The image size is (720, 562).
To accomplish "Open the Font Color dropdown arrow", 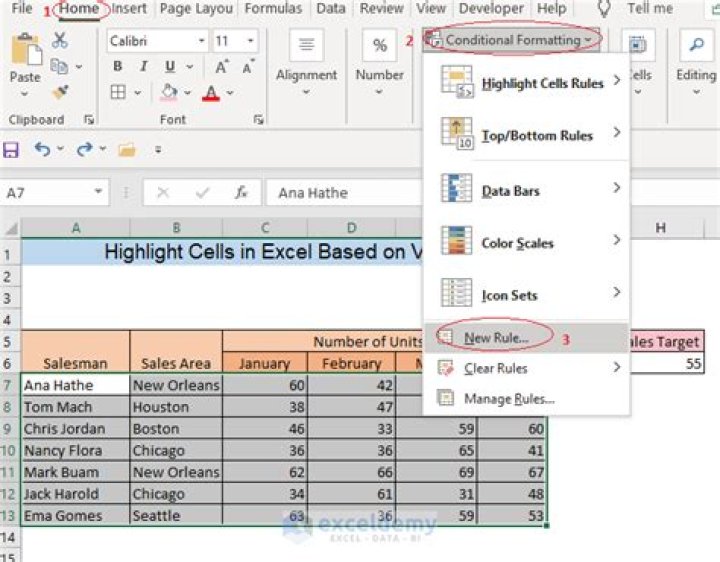I will point(230,93).
